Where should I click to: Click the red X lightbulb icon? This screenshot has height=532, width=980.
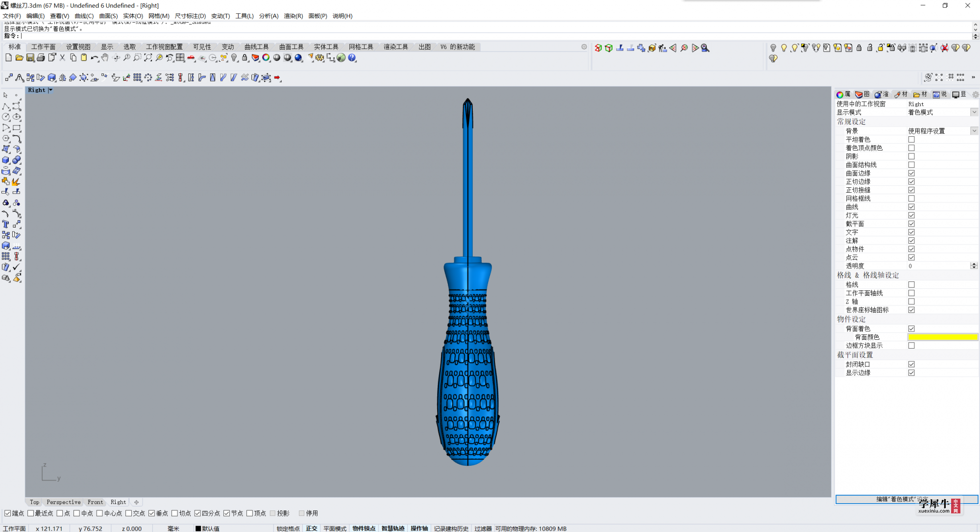point(944,48)
